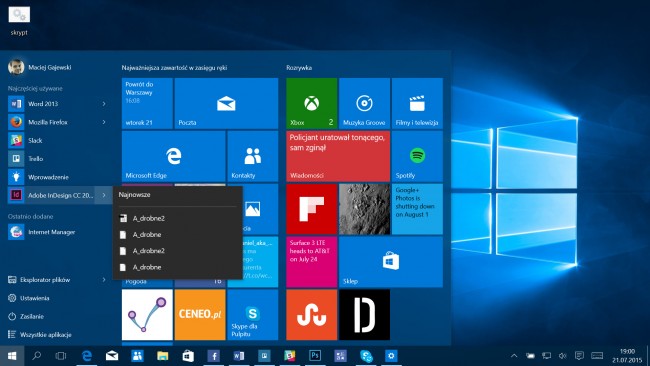Viewport: 650px width, 366px height.
Task: Click the Photoshop taskbar icon
Action: click(315, 356)
